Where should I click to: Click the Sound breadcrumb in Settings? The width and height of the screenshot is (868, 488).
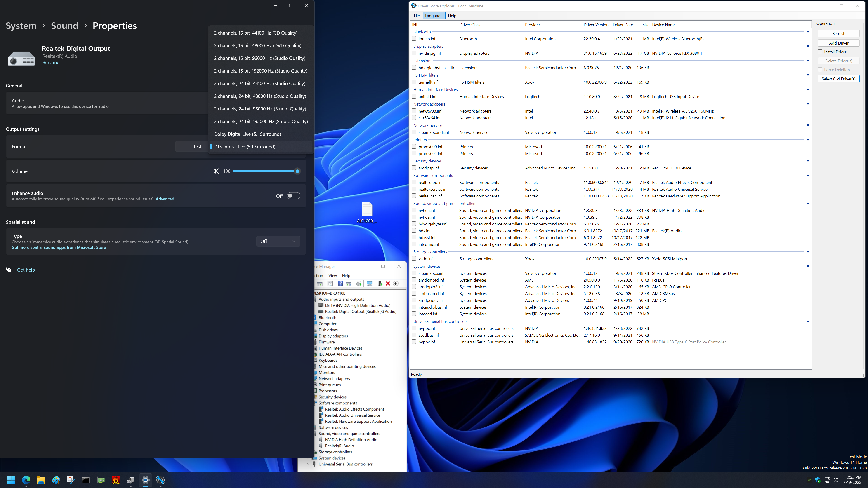coord(64,26)
